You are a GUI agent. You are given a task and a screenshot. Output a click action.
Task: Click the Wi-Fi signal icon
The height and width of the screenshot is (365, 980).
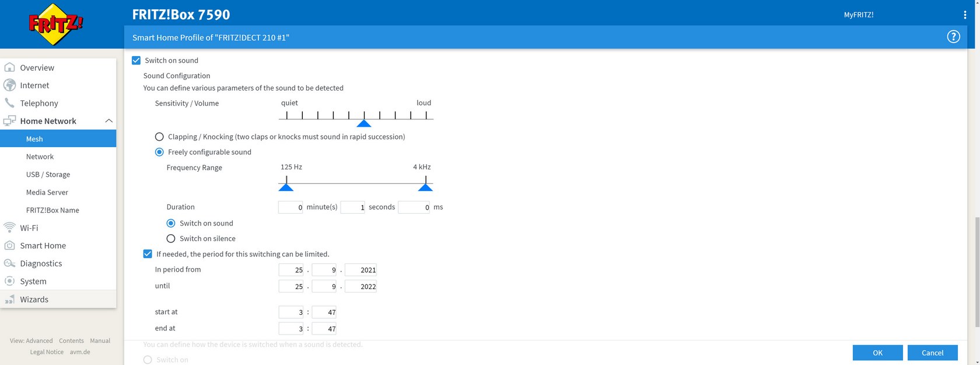(x=9, y=228)
